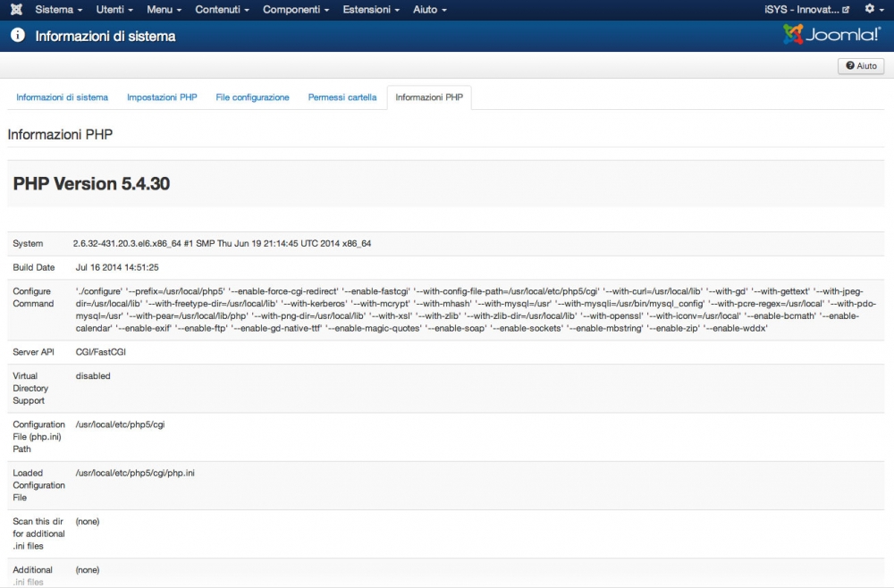
Task: Open the Permessi cartella tab
Action: [342, 97]
